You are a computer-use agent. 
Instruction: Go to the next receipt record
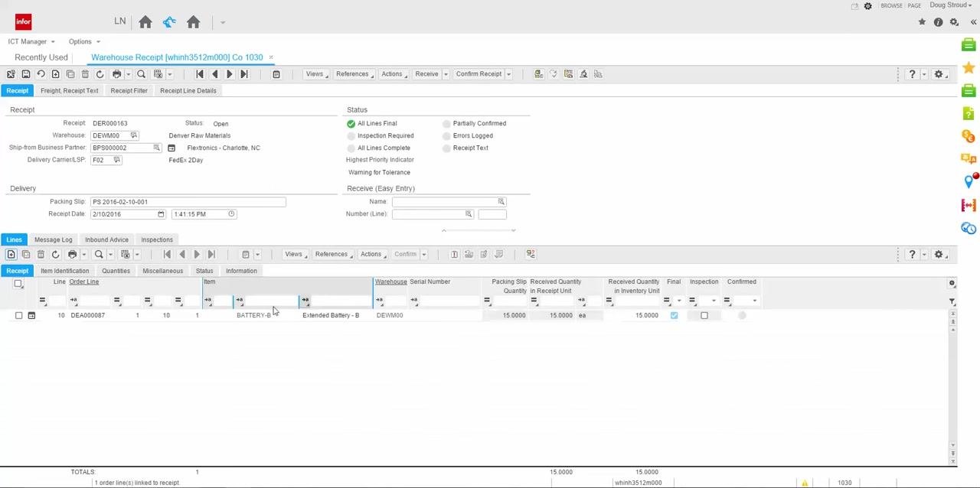(229, 74)
